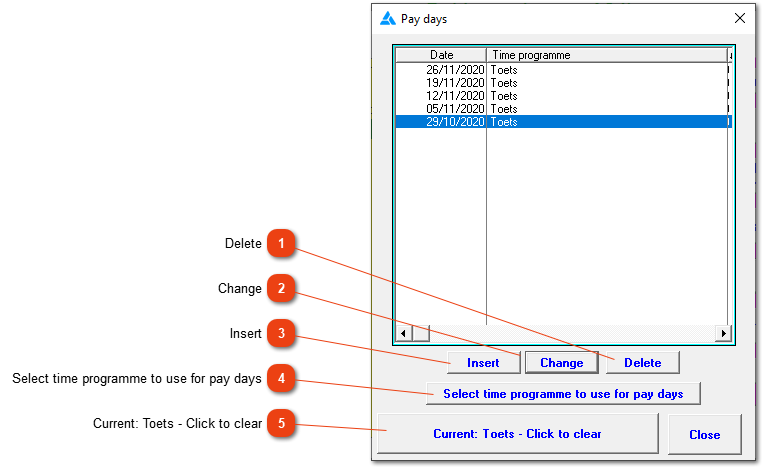Open Select time programme to use for pay days
Viewport: 764px width, 470px height.
click(563, 394)
